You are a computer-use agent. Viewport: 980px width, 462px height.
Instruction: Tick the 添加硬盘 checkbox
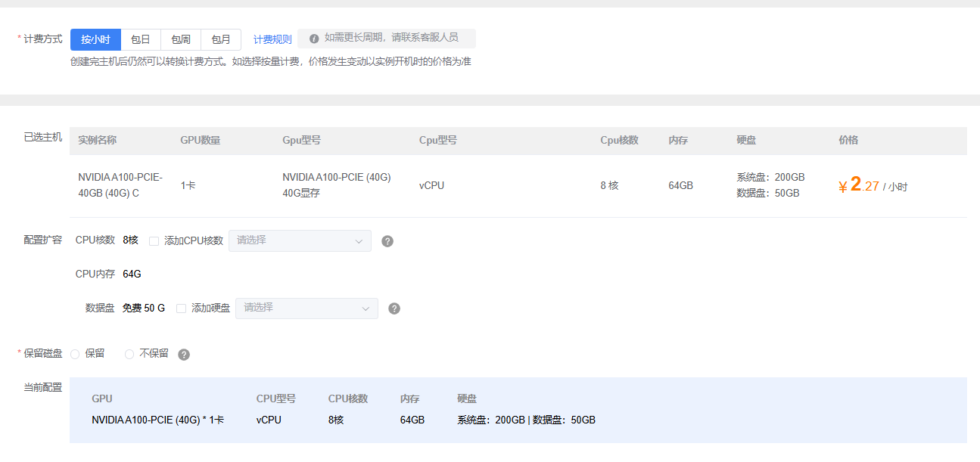[x=181, y=309]
